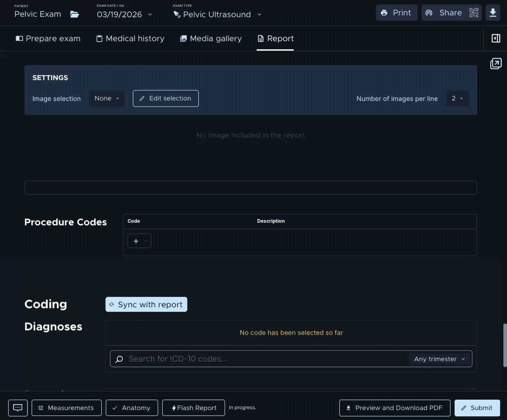The height and width of the screenshot is (420, 507).
Task: Click the QR code icon on Share button
Action: [474, 13]
